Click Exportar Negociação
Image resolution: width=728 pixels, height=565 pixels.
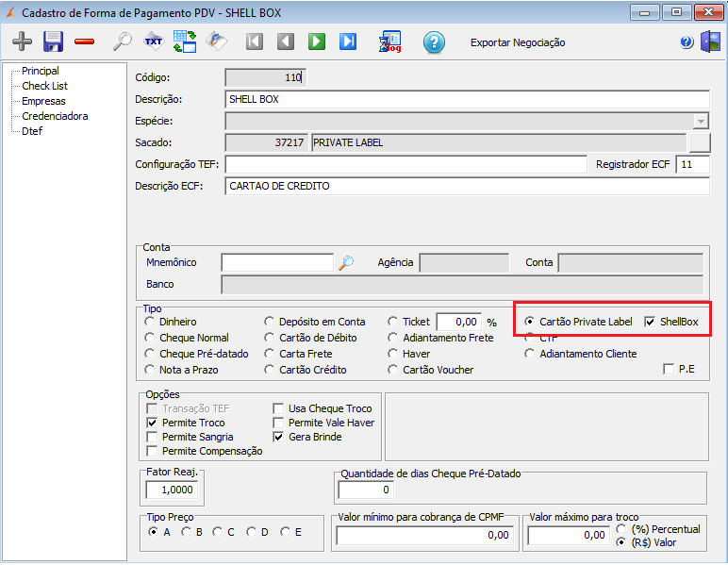click(518, 42)
